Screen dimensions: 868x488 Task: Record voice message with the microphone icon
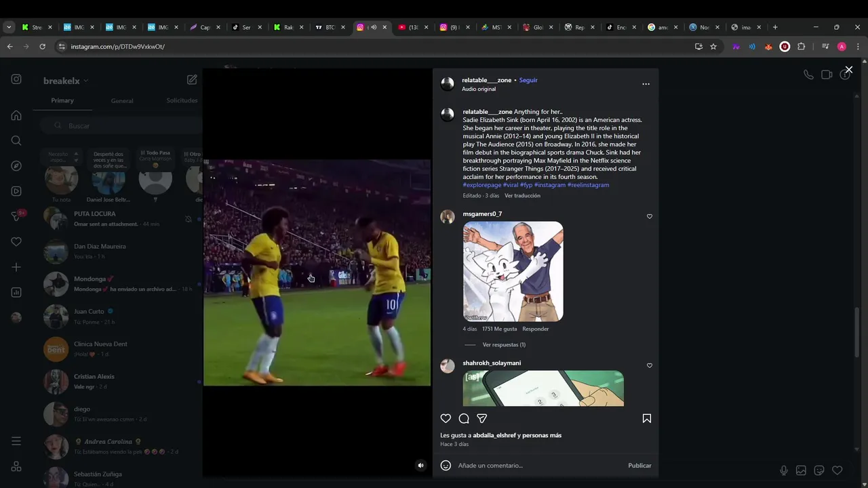click(x=783, y=470)
